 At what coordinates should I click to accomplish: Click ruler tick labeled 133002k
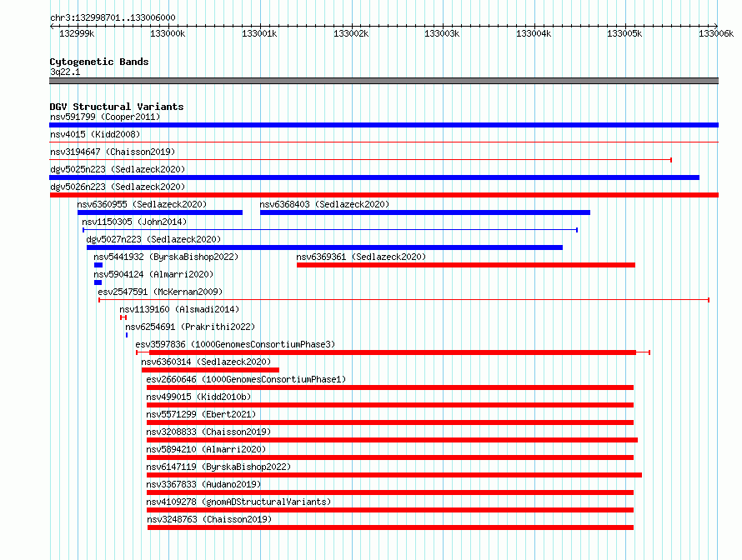pos(351,33)
